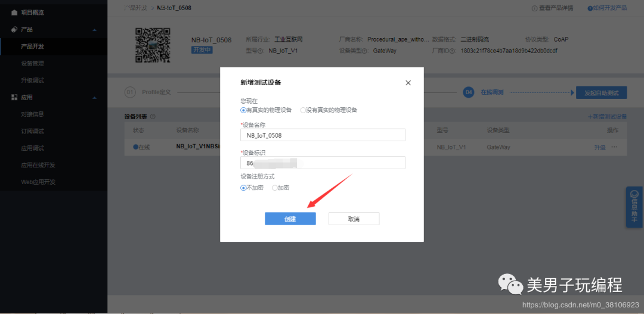Click the 取消 button in the dialog
This screenshot has height=314, width=644.
(x=354, y=219)
